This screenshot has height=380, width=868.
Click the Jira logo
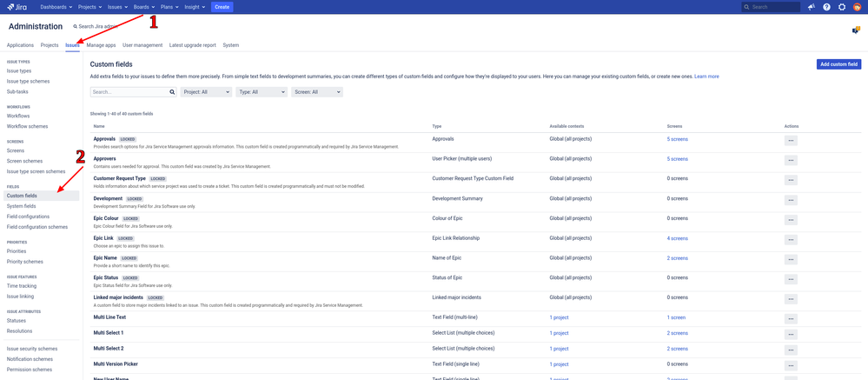[x=17, y=7]
